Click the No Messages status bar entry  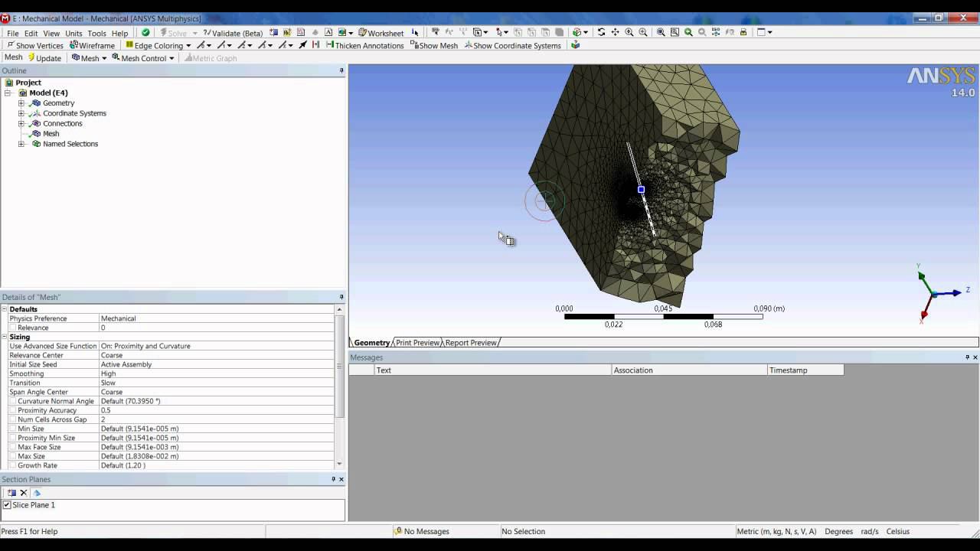(422, 531)
